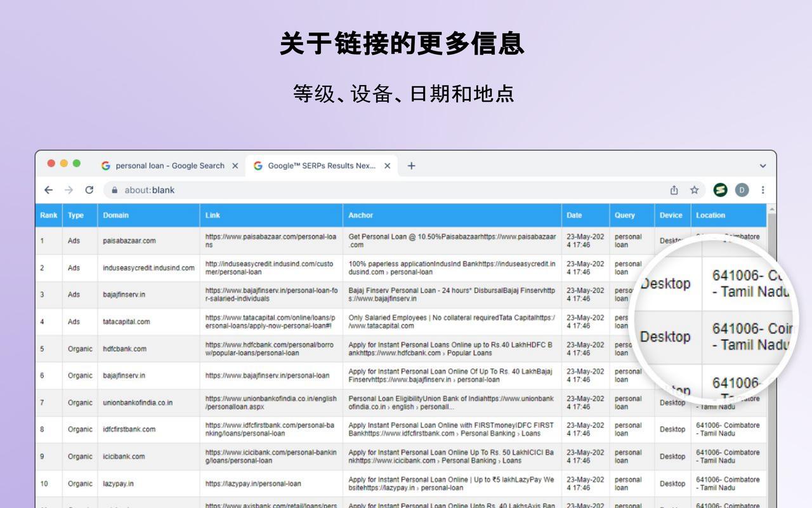Open the green SERPs extension icon

tap(722, 189)
